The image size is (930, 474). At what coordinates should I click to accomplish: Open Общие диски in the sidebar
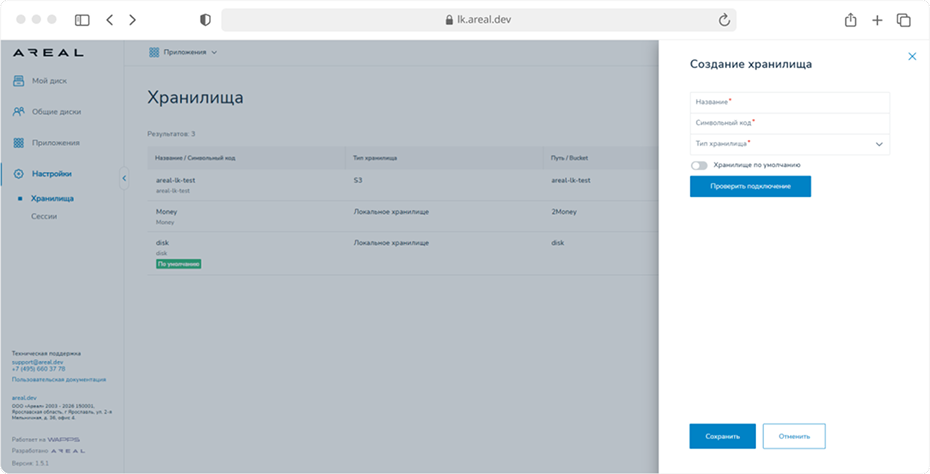point(56,112)
